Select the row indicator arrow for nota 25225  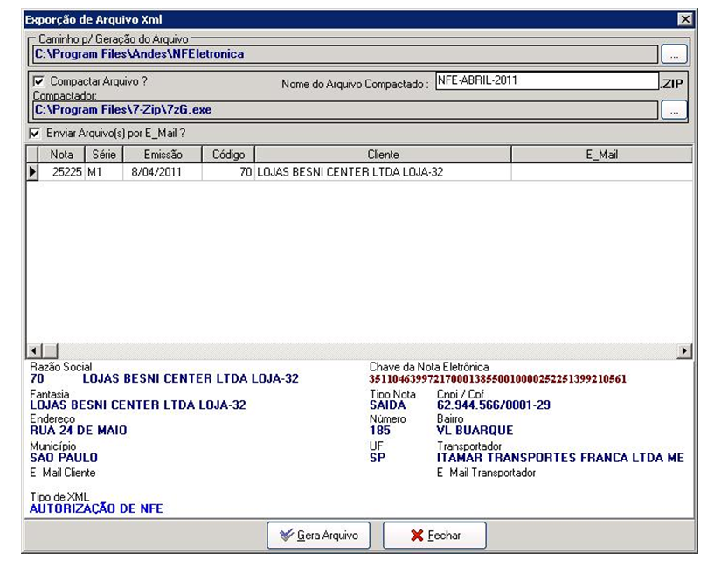32,172
